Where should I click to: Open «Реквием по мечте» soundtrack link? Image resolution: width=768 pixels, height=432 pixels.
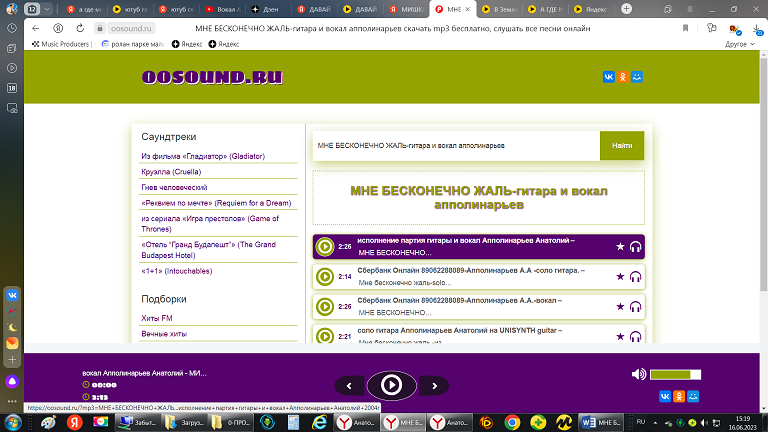(216, 203)
